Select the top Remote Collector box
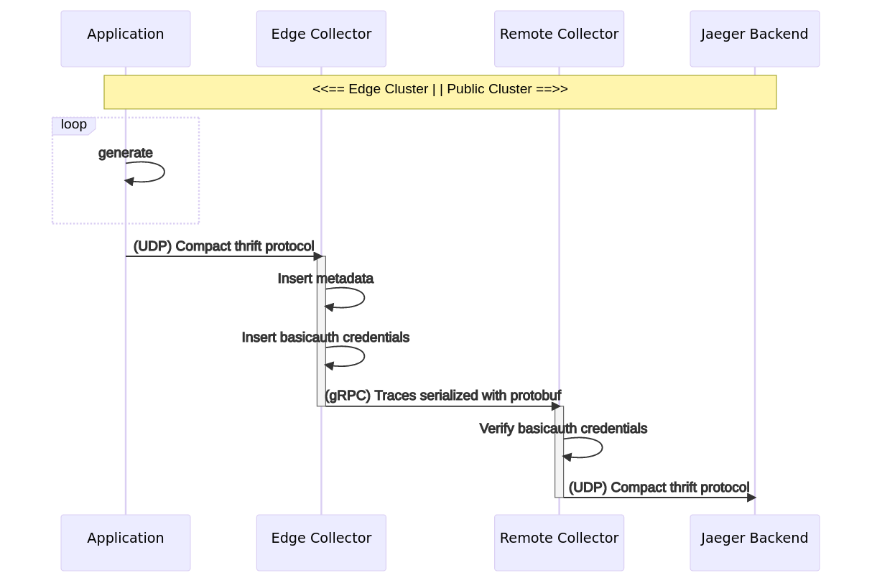The image size is (872, 588). 559,39
